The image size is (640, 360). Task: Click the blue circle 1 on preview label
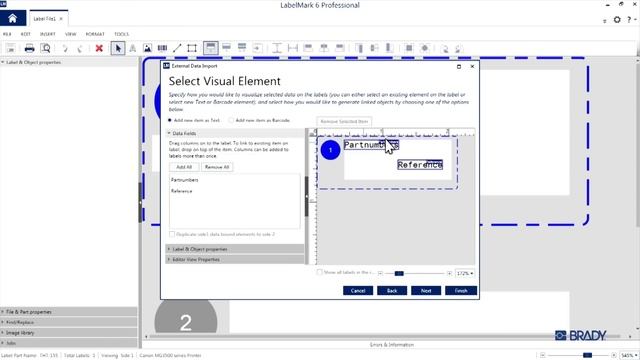[x=331, y=150]
